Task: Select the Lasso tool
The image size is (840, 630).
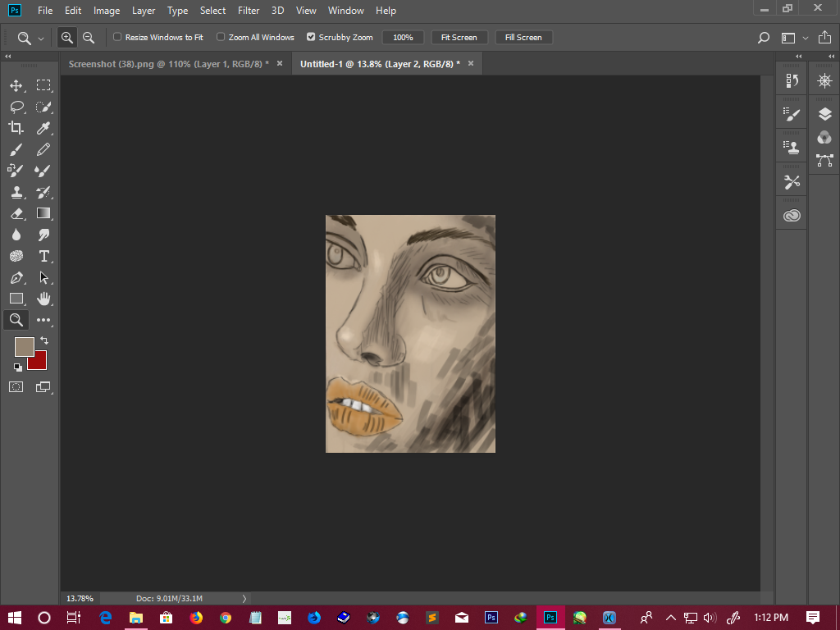Action: pos(16,107)
